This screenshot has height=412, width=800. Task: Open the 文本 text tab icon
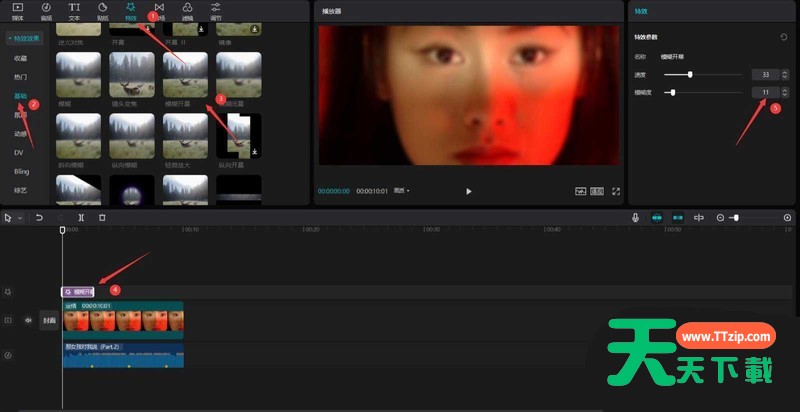pyautogui.click(x=74, y=11)
